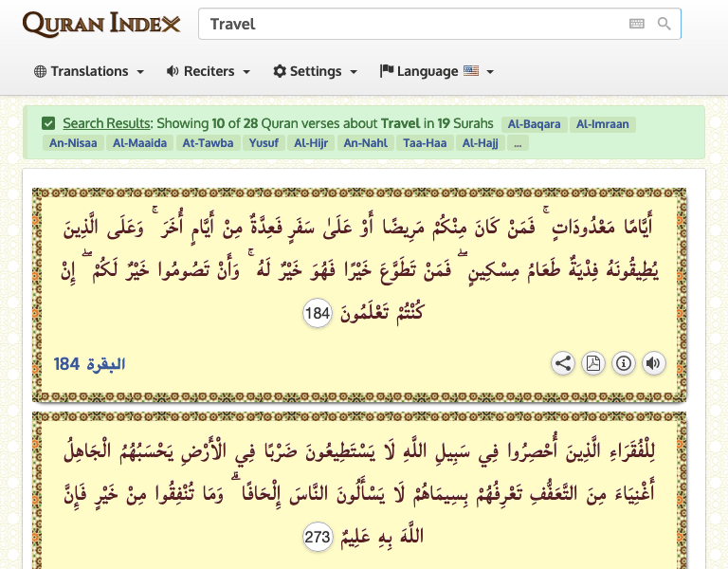Open PDF export for verse 184
The image size is (728, 569).
pyautogui.click(x=593, y=363)
